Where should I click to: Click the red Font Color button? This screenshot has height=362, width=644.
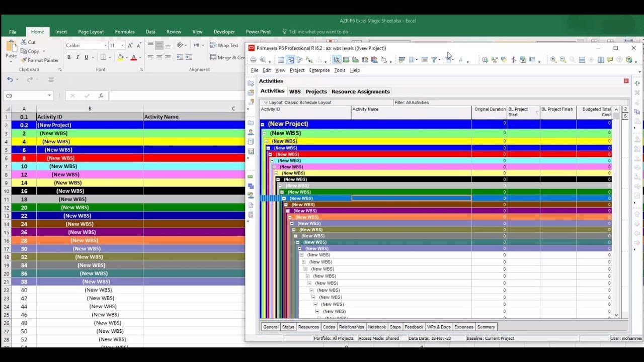coord(133,57)
